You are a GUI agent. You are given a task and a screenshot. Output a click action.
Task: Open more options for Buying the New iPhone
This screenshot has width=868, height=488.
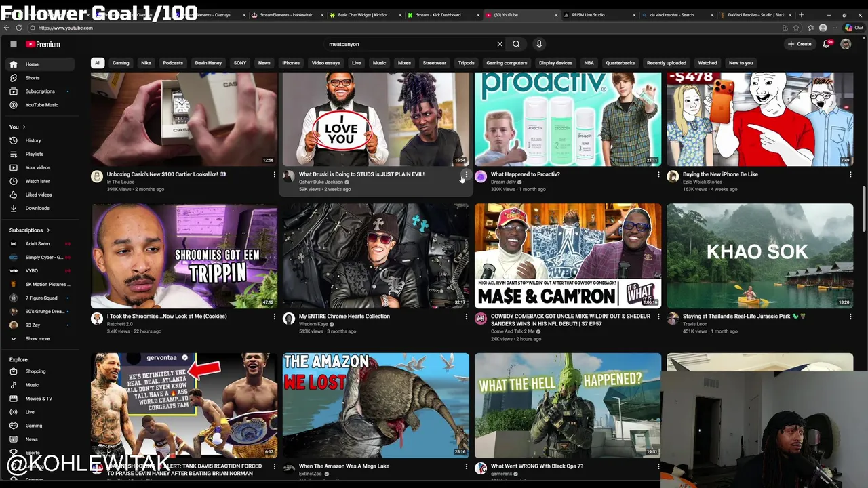click(x=850, y=175)
